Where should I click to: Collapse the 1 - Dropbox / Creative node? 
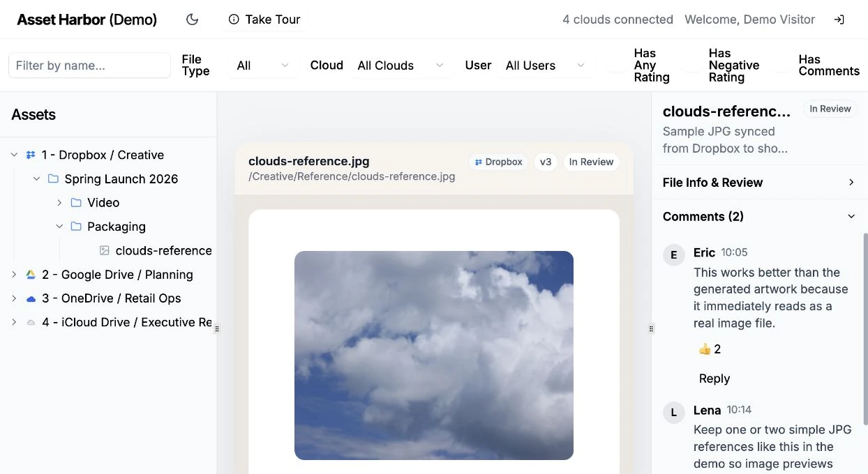tap(14, 155)
